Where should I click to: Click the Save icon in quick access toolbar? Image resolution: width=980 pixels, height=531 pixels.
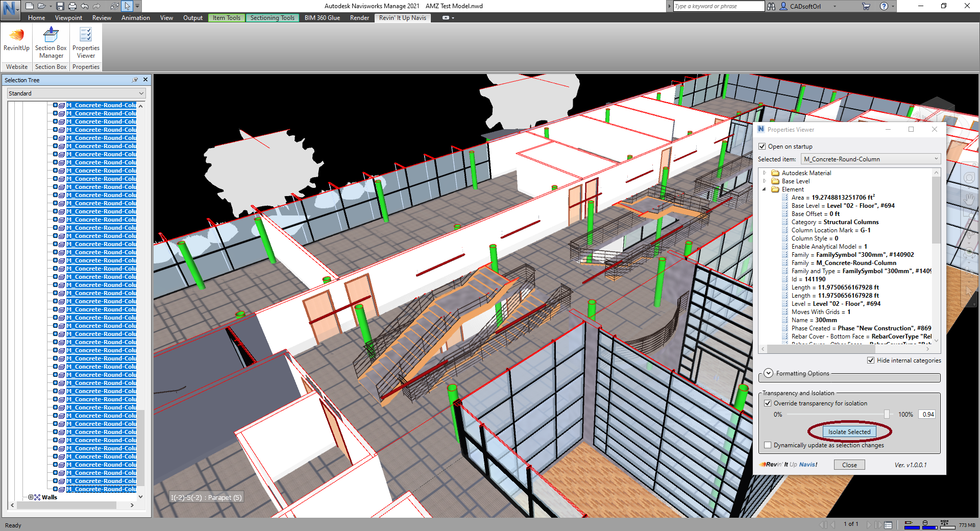coord(60,6)
